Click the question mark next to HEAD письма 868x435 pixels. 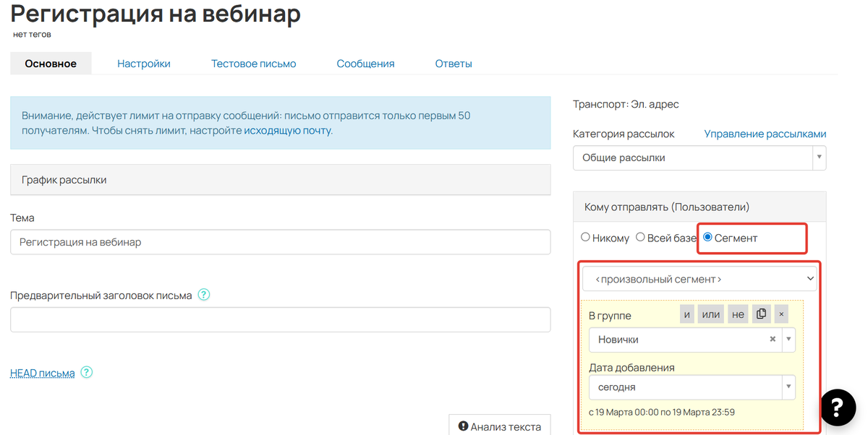[x=86, y=372]
